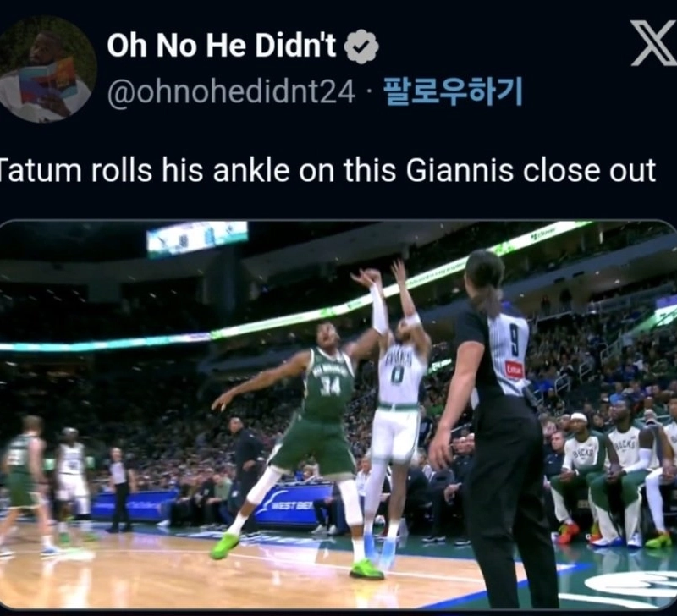Click the court logo at bottom right
This screenshot has width=677, height=616.
coord(630,589)
